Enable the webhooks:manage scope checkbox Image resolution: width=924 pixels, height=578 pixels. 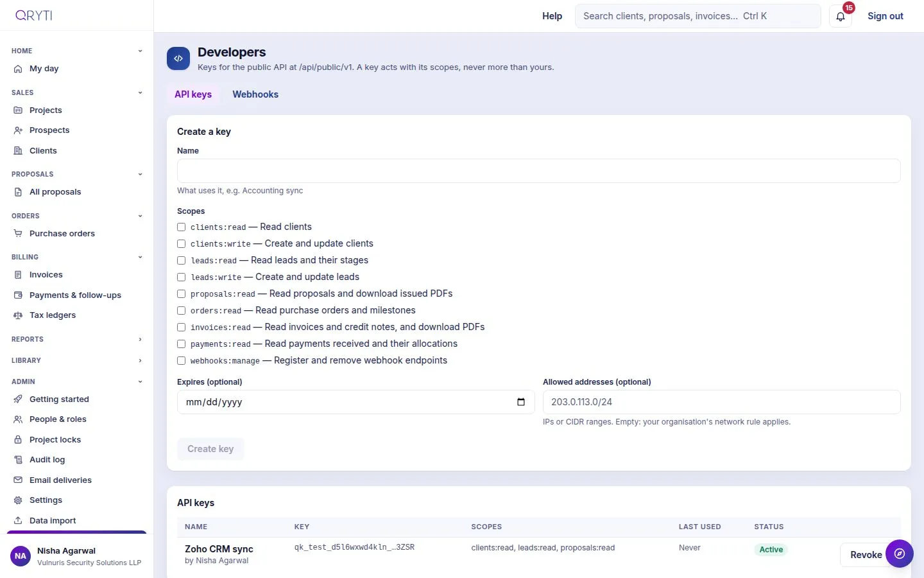coord(182,361)
